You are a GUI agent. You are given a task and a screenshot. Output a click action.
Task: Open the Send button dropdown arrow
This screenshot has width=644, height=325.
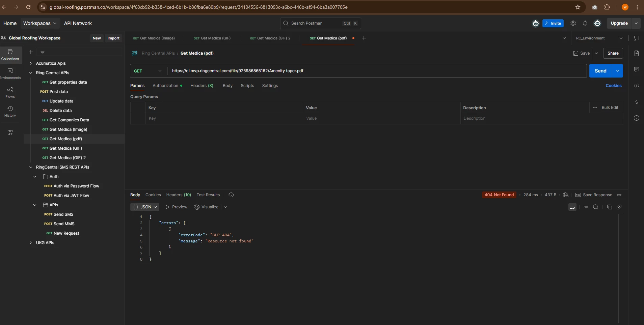click(618, 71)
